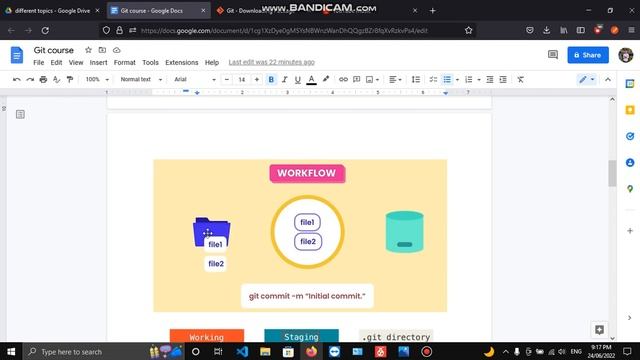Increase the indent
This screenshot has height=360, width=640.
[x=503, y=80]
